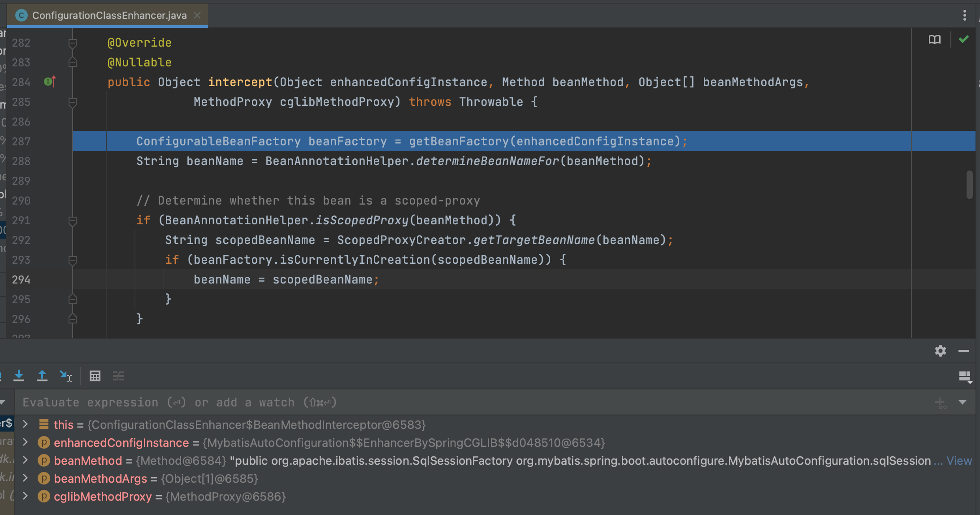
Task: Click the Step Out upload-arrow icon
Action: [x=42, y=376]
